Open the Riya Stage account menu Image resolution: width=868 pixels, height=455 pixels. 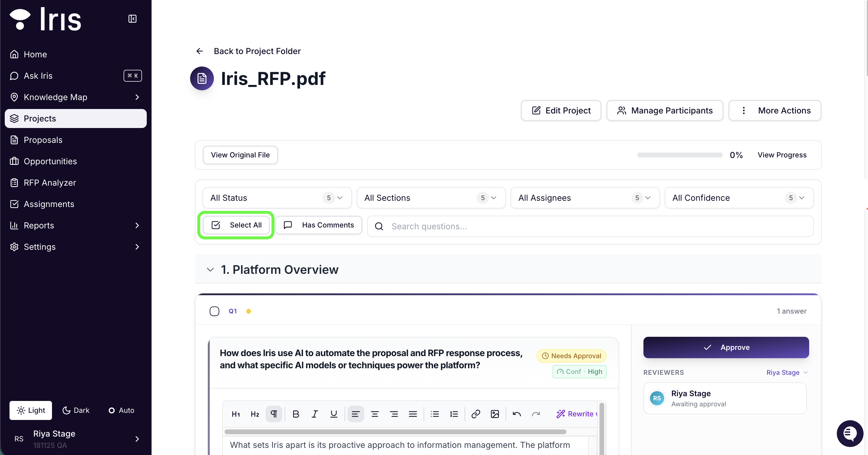(76, 438)
